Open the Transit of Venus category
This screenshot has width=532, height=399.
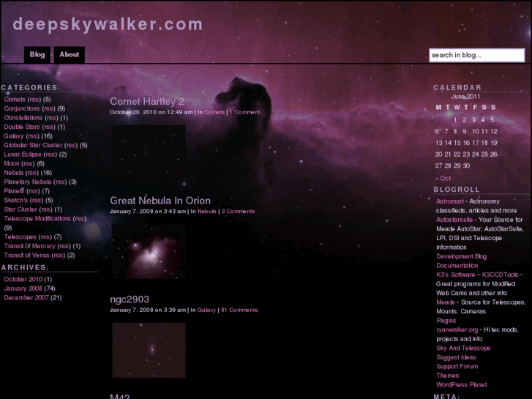tap(26, 255)
